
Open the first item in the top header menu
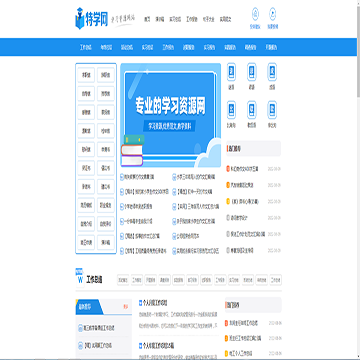coord(147,19)
